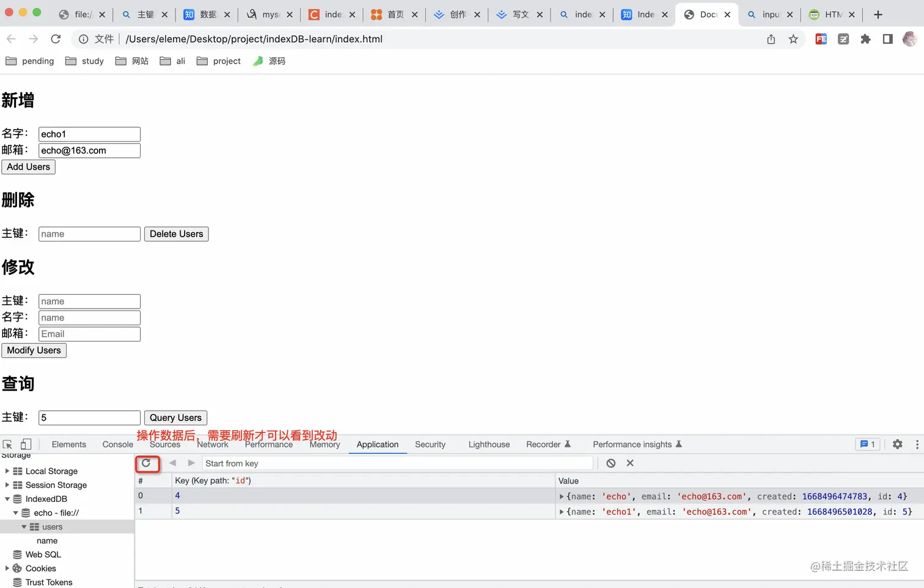This screenshot has height=588, width=924.
Task: Open the Recorder panel
Action: (x=548, y=444)
